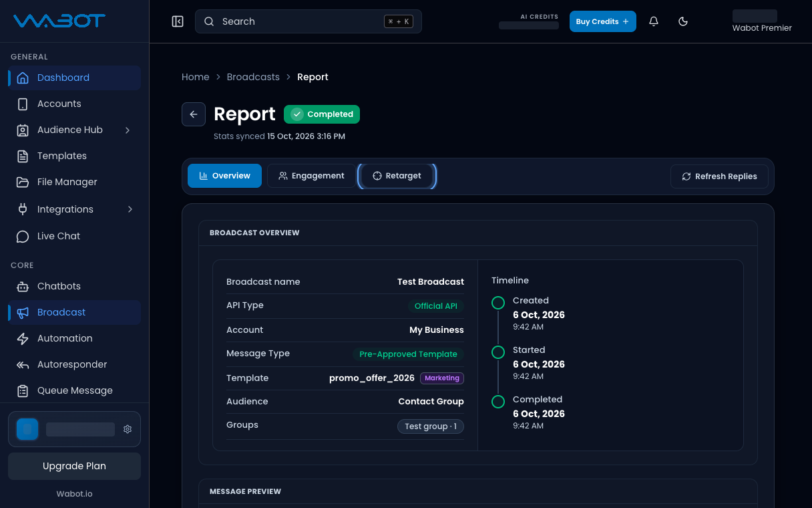Open the Wabot Premier profile menu
The image size is (812, 508).
click(x=762, y=21)
